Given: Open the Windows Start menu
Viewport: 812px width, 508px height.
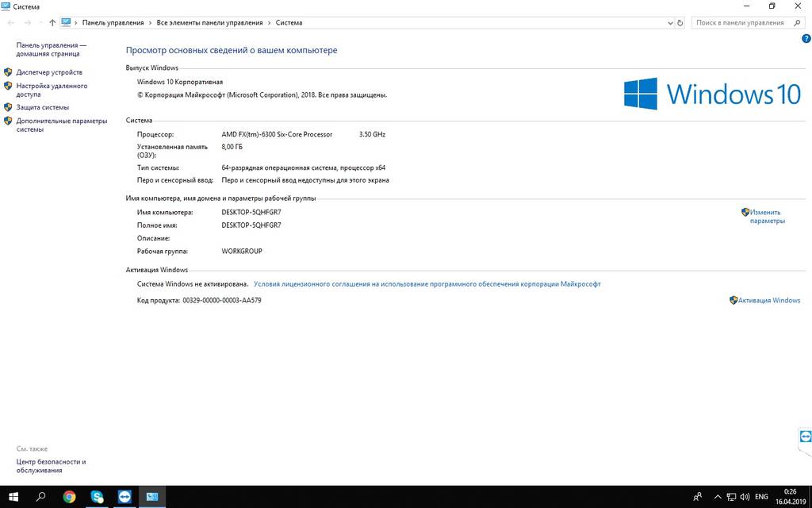Looking at the screenshot, I should pyautogui.click(x=13, y=497).
